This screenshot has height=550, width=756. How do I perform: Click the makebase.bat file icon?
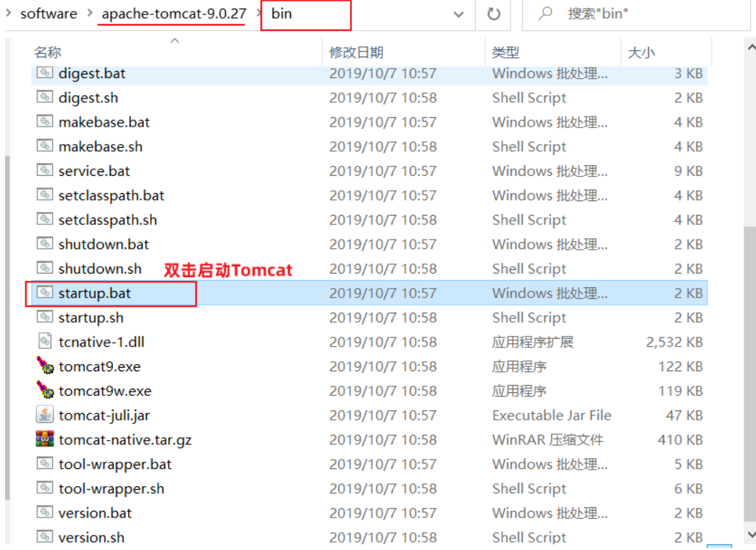(45, 122)
